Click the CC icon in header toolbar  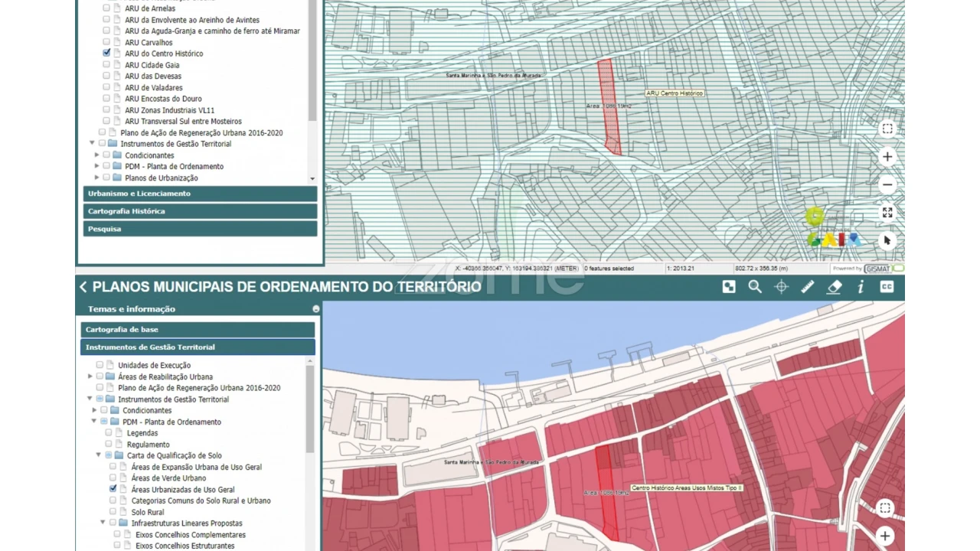887,287
